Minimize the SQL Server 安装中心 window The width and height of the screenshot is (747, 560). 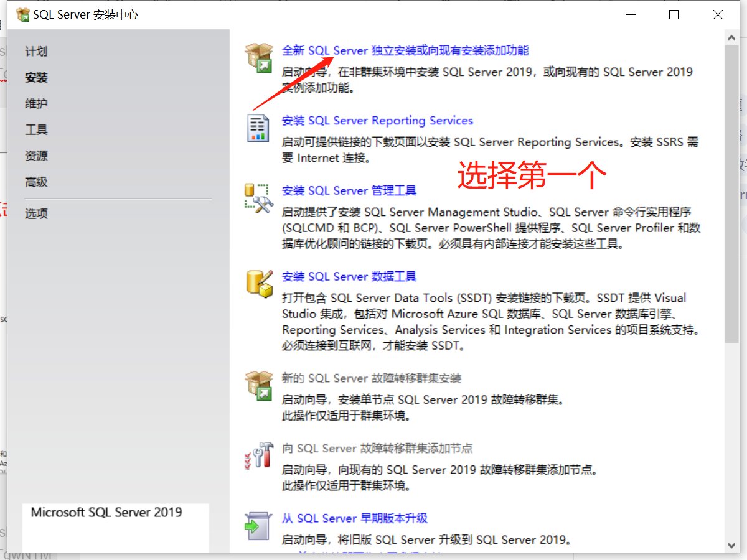click(630, 15)
